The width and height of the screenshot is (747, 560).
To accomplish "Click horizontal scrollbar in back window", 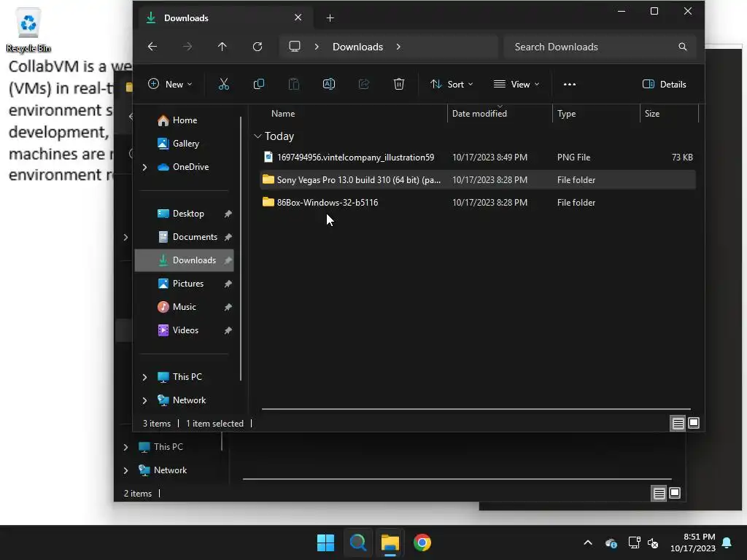I will coord(457,479).
